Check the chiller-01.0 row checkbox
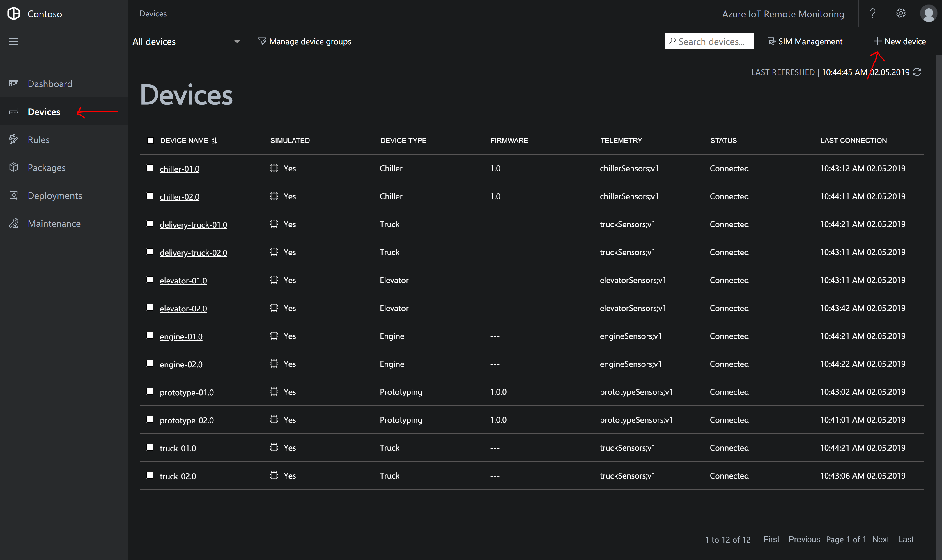 [150, 168]
